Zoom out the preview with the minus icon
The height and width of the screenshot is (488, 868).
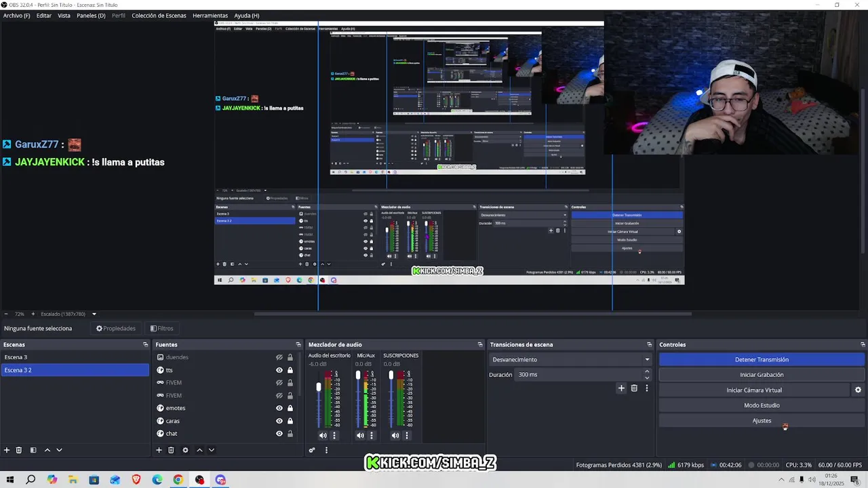click(x=6, y=314)
